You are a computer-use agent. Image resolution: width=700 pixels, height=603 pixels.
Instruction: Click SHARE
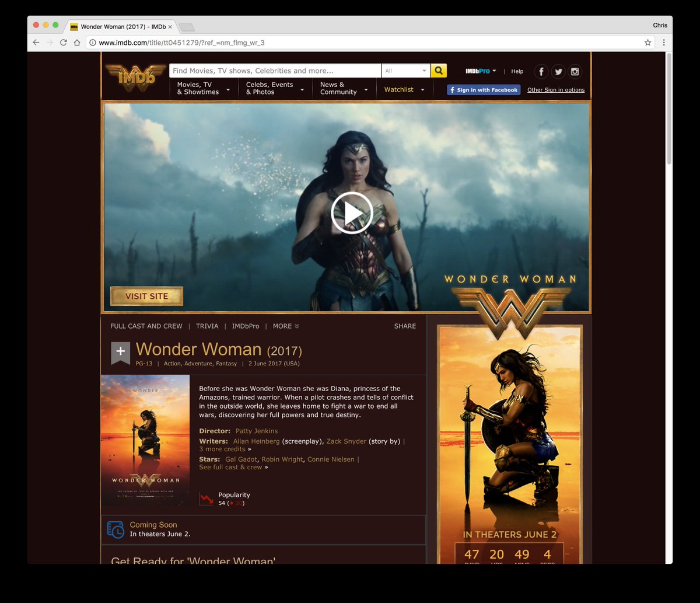[x=405, y=326]
